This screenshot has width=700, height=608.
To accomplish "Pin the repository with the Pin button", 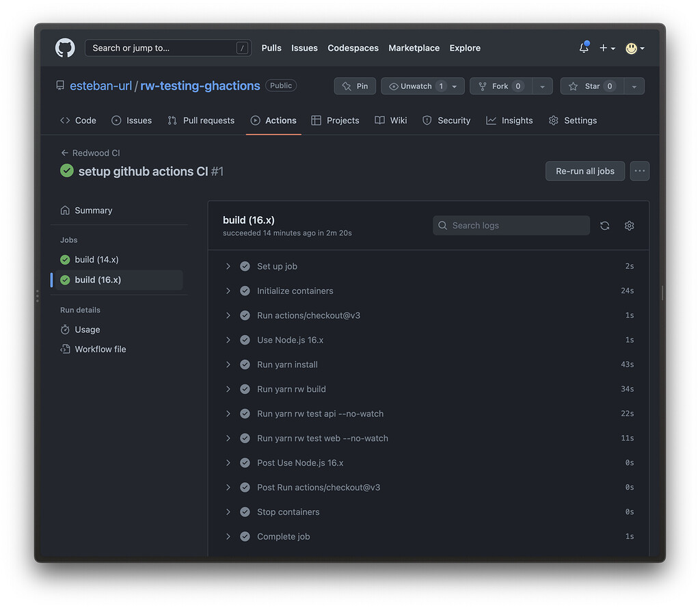I will tap(355, 86).
